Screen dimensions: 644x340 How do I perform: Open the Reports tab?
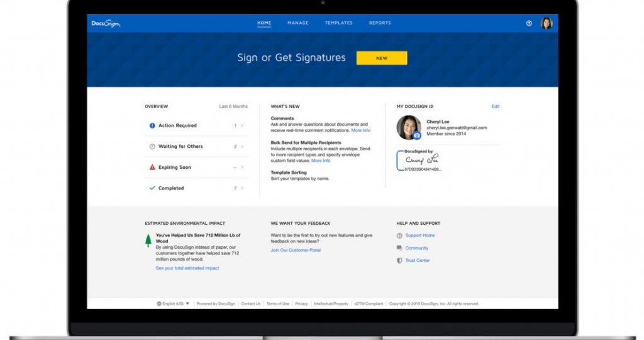(380, 23)
